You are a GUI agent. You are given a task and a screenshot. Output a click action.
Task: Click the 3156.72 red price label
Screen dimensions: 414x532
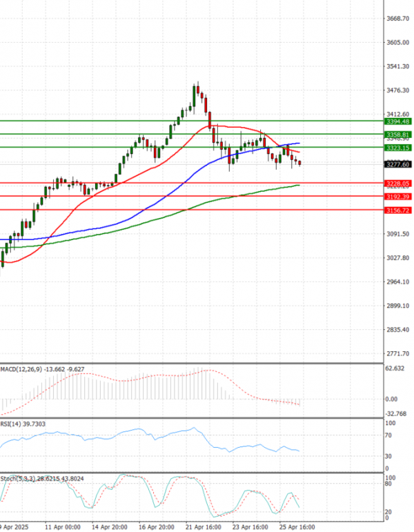pos(396,210)
